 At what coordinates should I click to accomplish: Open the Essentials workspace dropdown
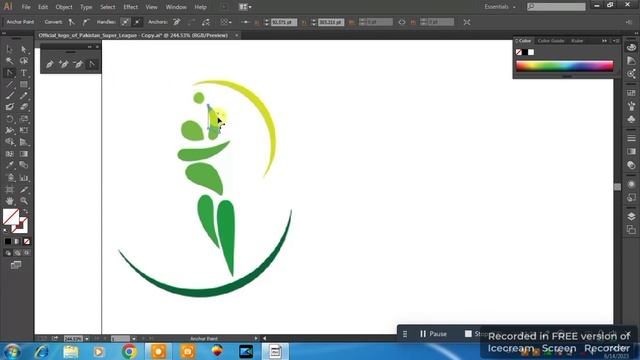tap(500, 7)
